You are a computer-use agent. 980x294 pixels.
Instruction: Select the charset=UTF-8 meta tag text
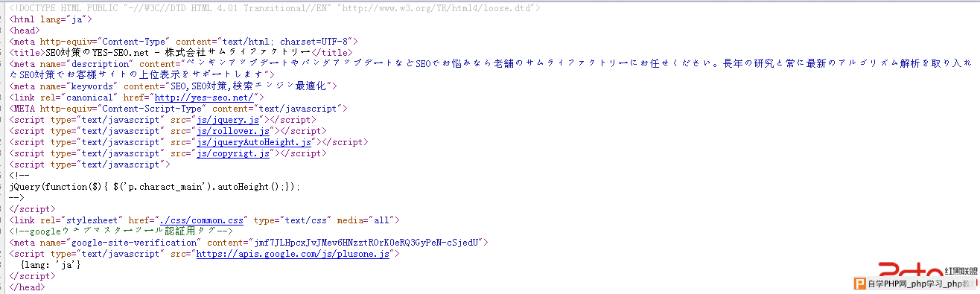184,42
